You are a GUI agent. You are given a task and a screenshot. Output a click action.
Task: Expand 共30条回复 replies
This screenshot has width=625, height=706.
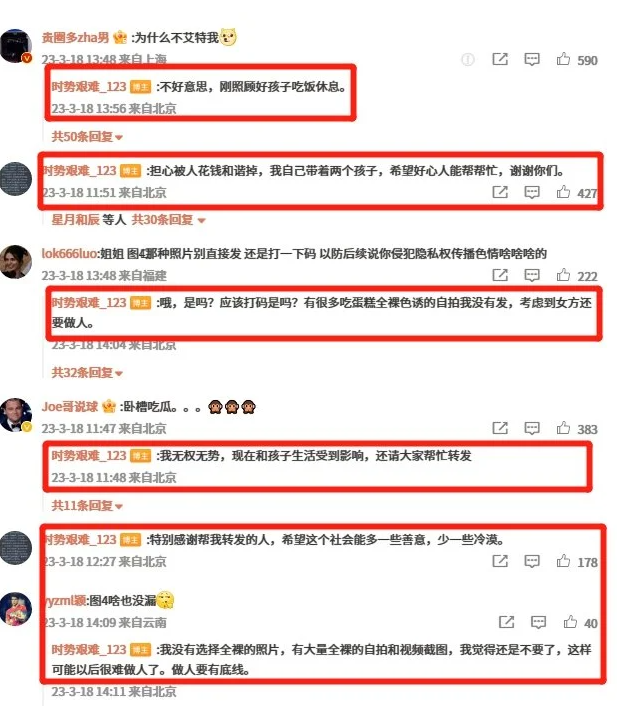[x=168, y=220]
